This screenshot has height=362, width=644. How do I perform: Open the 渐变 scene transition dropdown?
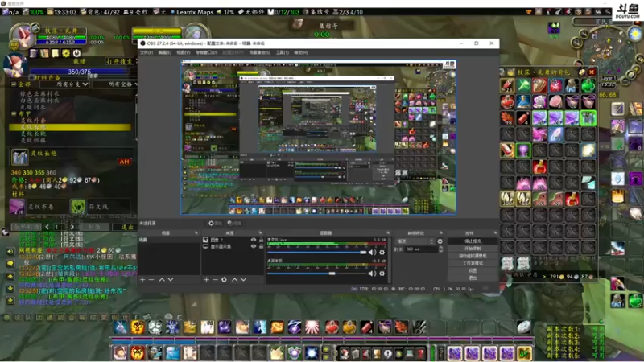point(415,241)
